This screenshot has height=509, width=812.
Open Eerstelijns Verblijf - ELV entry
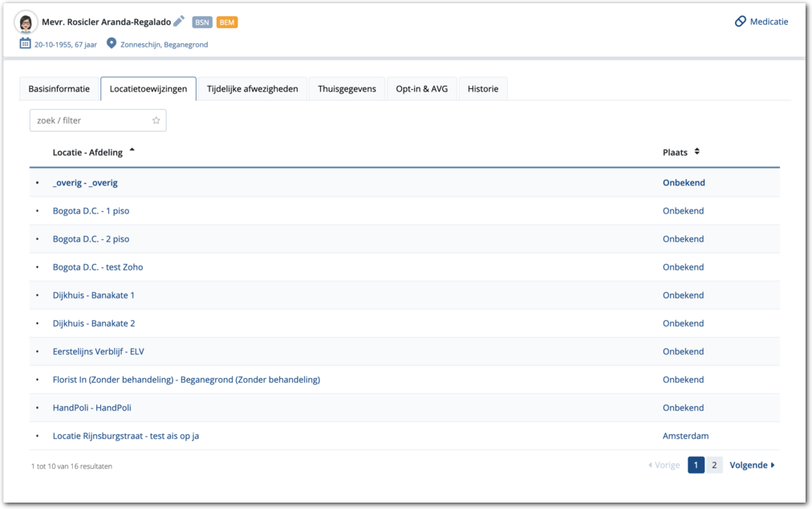tap(98, 352)
